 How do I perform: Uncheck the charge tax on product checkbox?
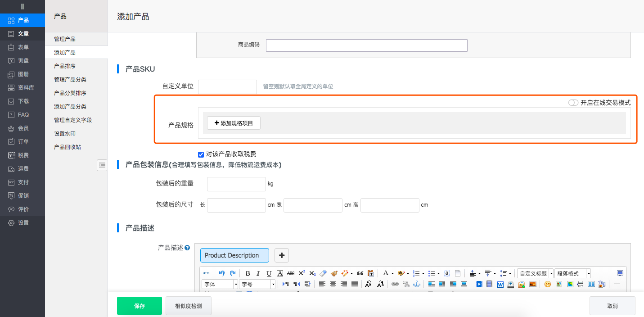pos(201,154)
